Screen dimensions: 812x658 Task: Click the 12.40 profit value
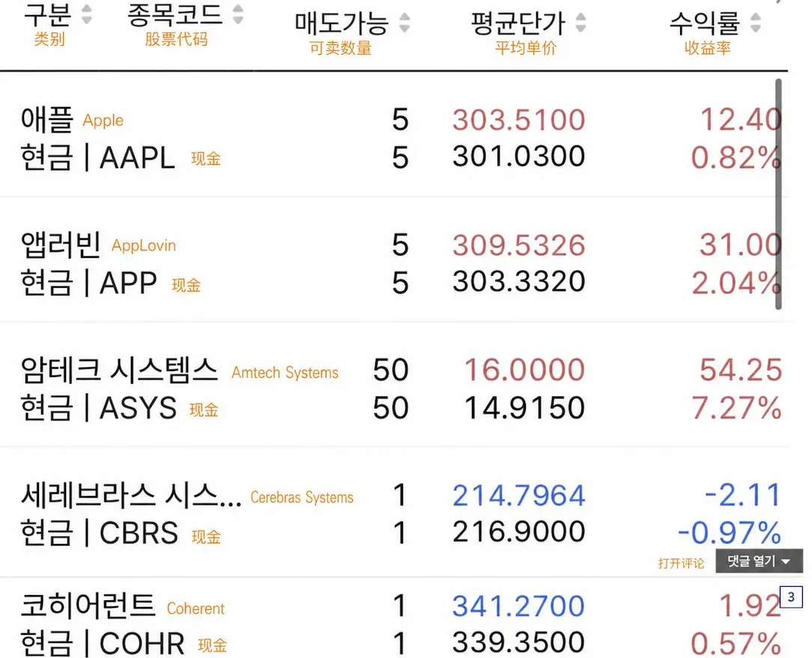pos(741,120)
